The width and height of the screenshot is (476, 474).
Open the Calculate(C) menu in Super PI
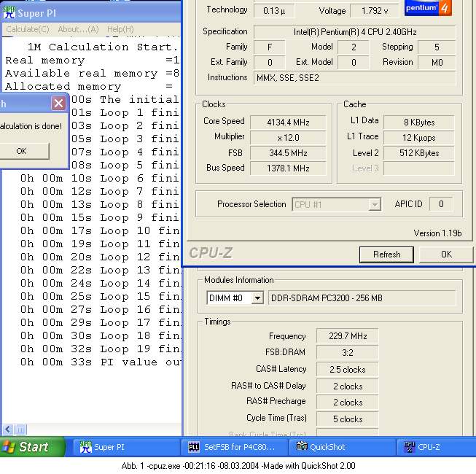[x=28, y=29]
